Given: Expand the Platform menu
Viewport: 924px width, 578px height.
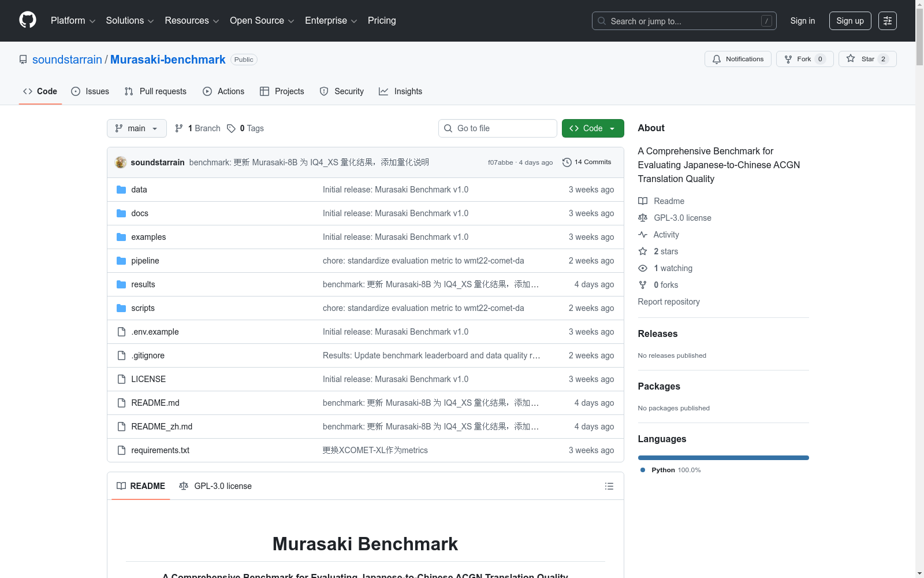Looking at the screenshot, I should click(73, 21).
